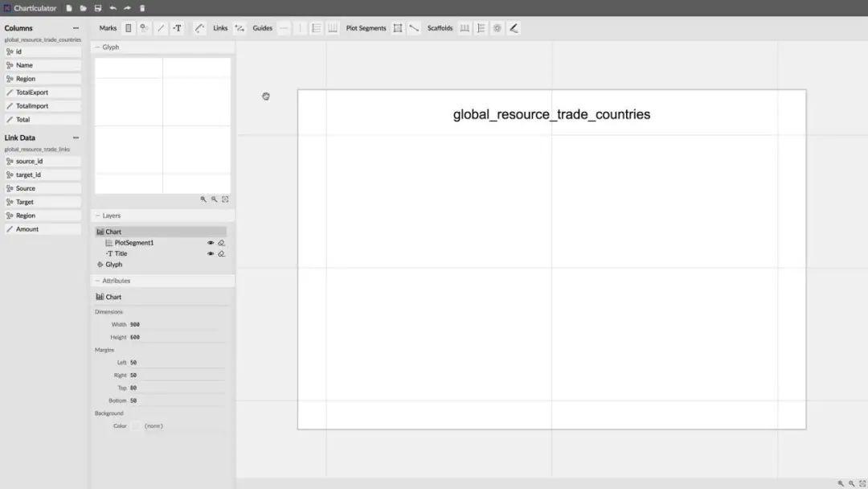This screenshot has width=868, height=489.
Task: Add a vertical guide line
Action: click(x=300, y=28)
